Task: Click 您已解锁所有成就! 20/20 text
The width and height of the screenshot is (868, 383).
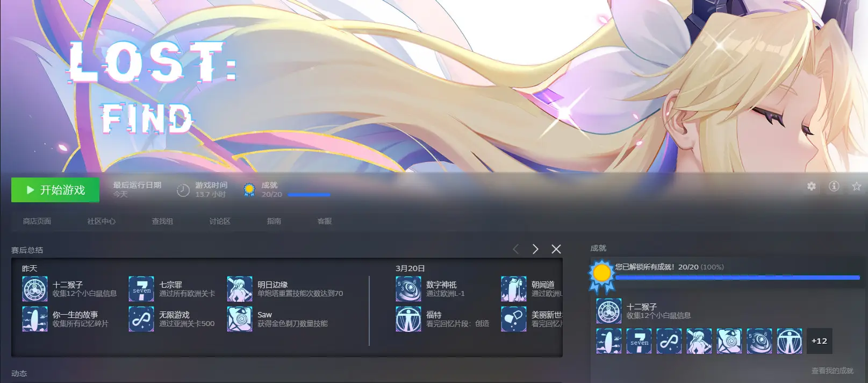Action: coord(657,267)
